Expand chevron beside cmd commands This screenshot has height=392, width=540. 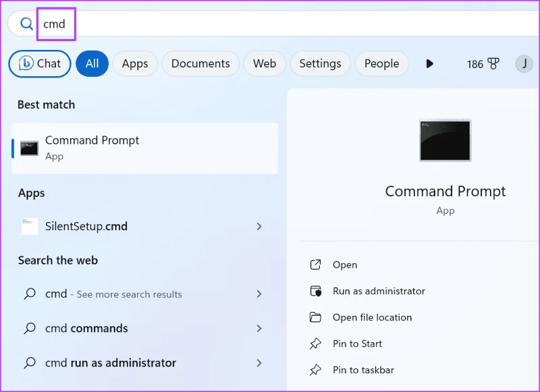coord(259,329)
